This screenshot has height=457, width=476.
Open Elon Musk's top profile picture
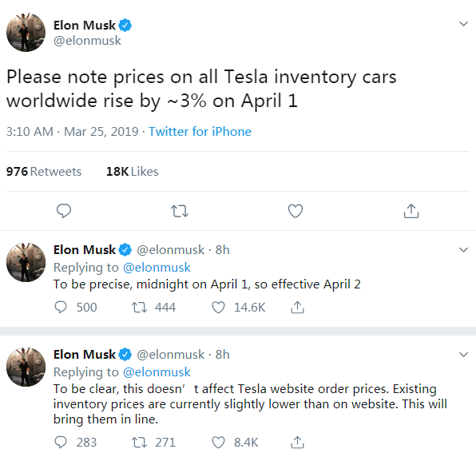click(x=26, y=32)
